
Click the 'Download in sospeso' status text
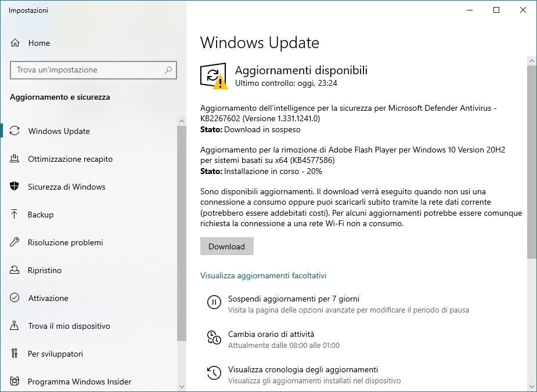(262, 130)
